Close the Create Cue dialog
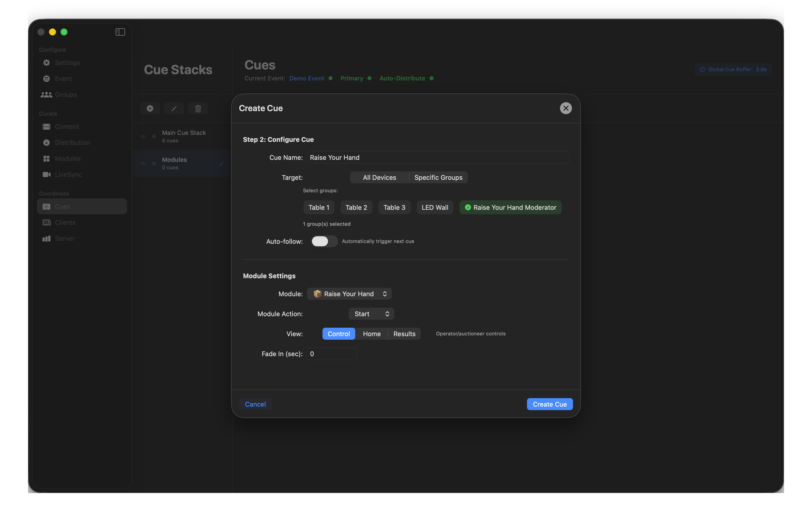Image resolution: width=812 pixels, height=530 pixels. point(566,108)
